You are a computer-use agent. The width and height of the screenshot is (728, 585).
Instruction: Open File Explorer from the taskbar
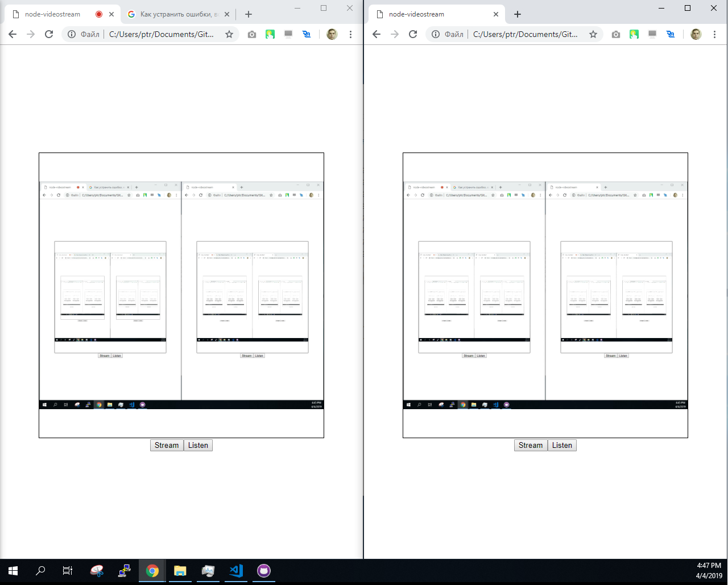(180, 571)
